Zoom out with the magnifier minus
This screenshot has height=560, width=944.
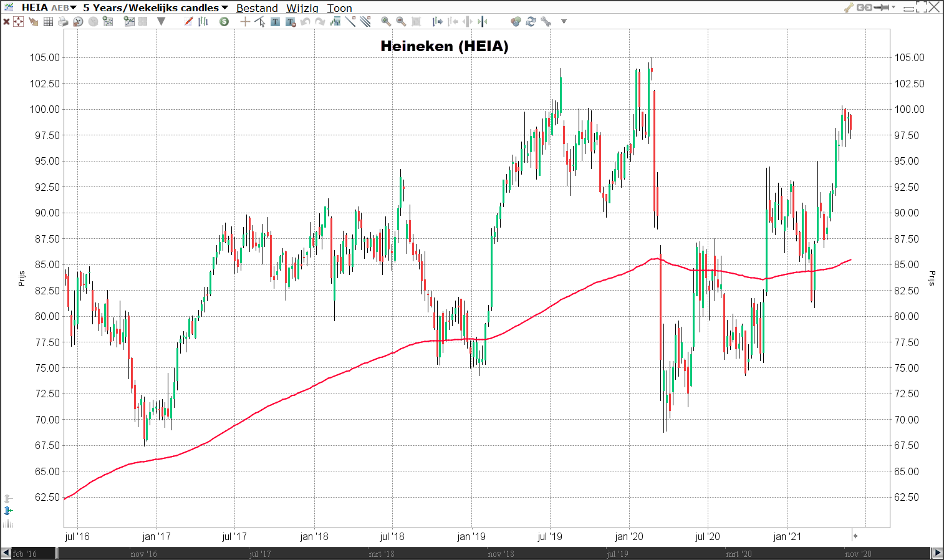tap(401, 22)
